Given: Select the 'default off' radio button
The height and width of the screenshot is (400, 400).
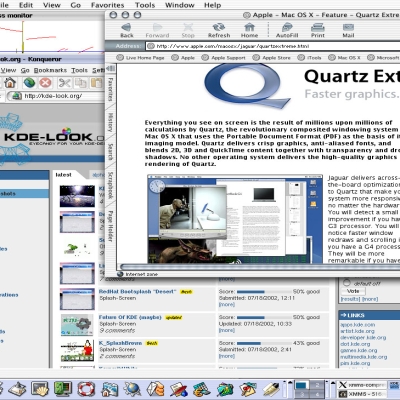Looking at the screenshot, I should click(x=347, y=283).
